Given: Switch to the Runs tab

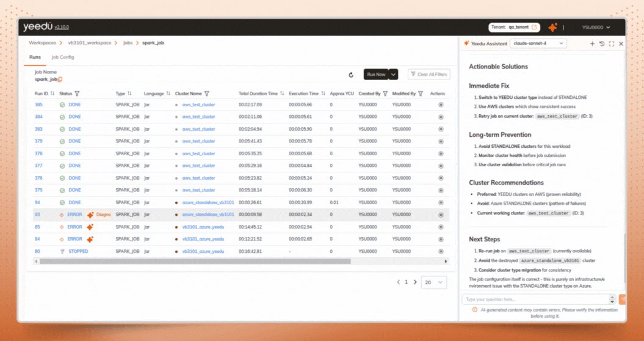Looking at the screenshot, I should (35, 57).
